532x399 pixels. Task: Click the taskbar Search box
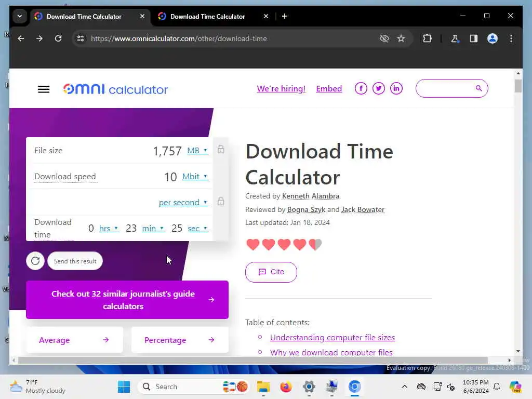click(x=193, y=387)
